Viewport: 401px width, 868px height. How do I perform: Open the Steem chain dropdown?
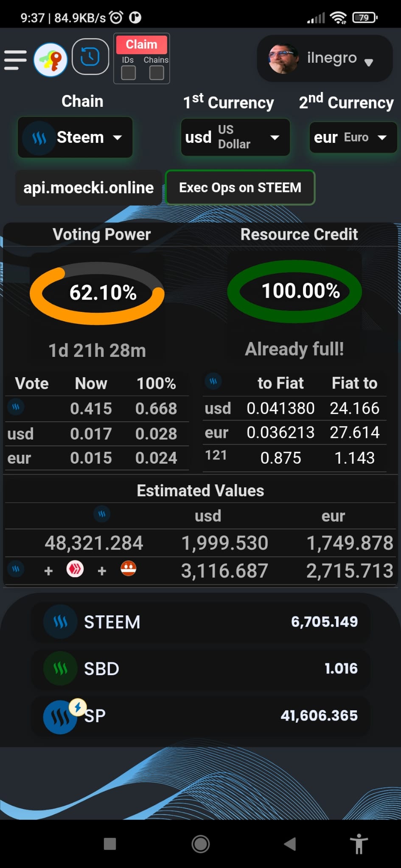[x=75, y=137]
